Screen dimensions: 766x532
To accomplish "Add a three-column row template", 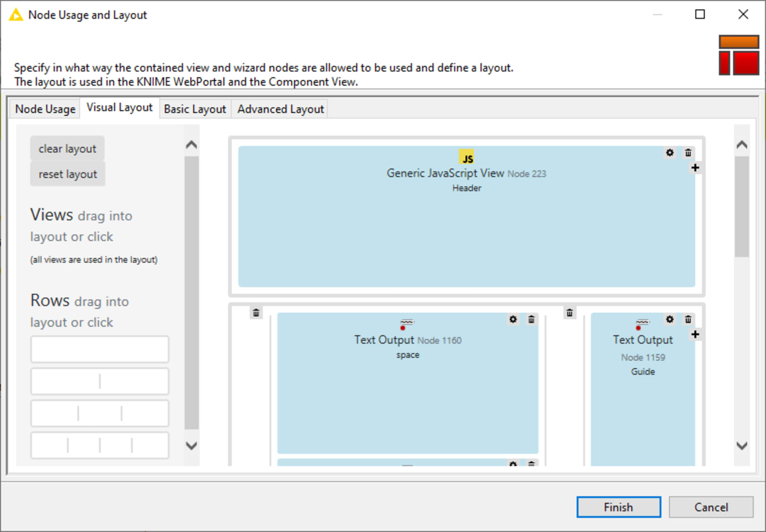I will pos(100,413).
